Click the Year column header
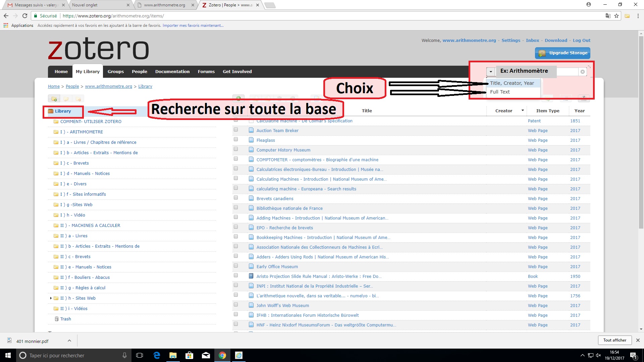 point(579,111)
